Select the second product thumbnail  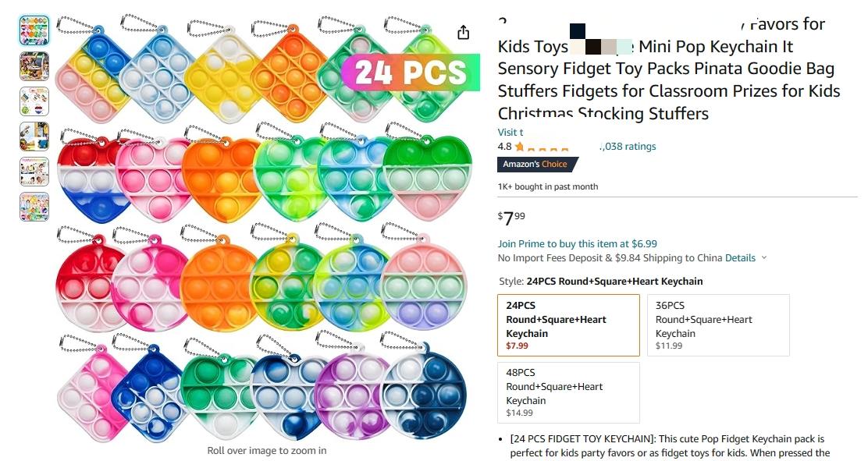tap(34, 66)
